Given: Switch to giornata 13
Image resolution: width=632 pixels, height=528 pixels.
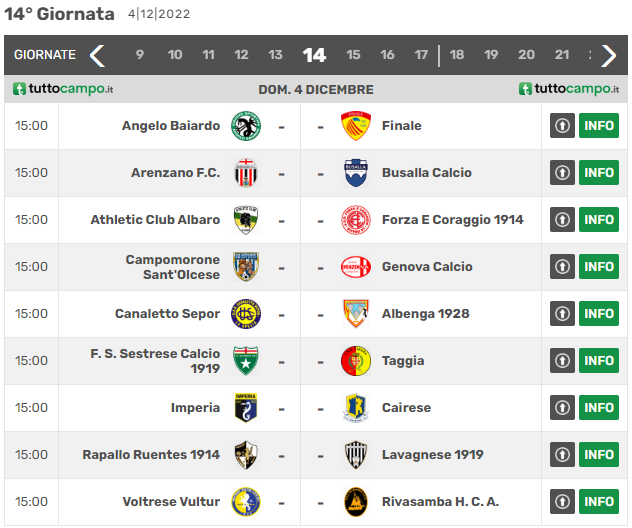Looking at the screenshot, I should point(275,55).
